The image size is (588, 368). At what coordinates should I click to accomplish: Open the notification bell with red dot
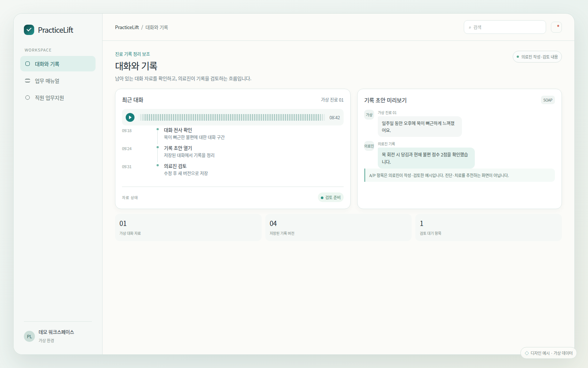[556, 27]
